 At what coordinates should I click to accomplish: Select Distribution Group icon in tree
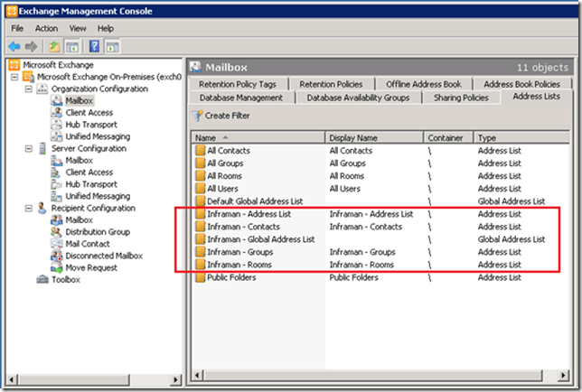click(57, 232)
